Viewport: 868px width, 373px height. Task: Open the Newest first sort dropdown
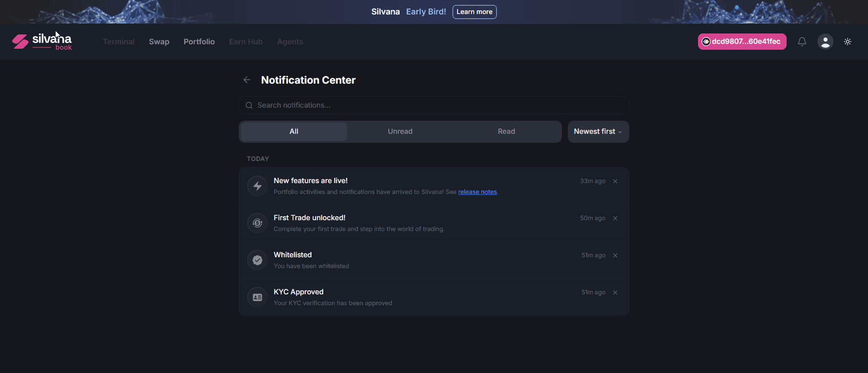598,132
